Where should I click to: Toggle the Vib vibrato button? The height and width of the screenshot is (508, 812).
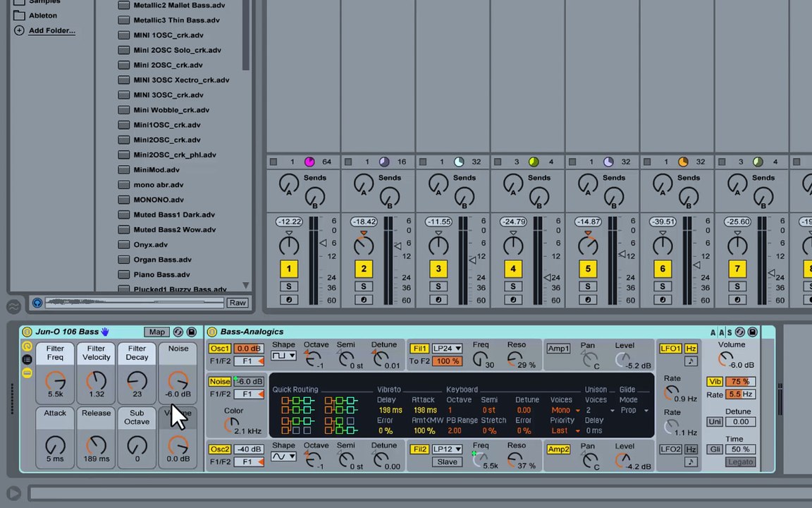[x=715, y=381]
